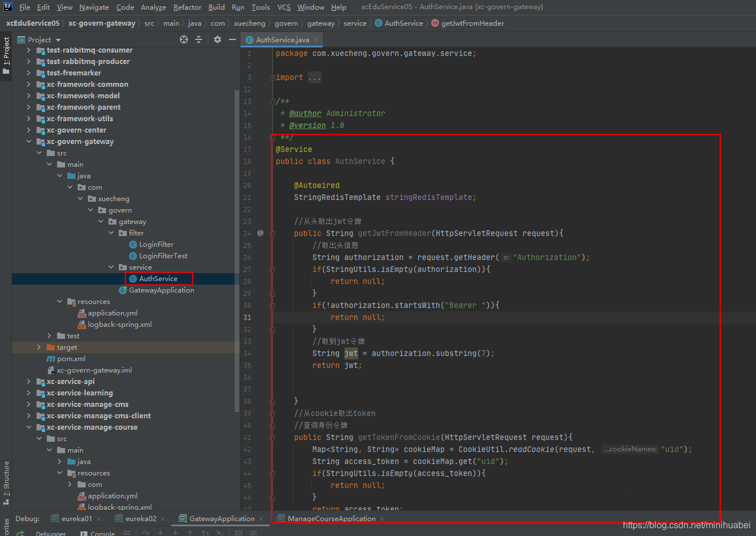
Task: Click the LoginFilterTest class icon
Action: click(x=133, y=256)
